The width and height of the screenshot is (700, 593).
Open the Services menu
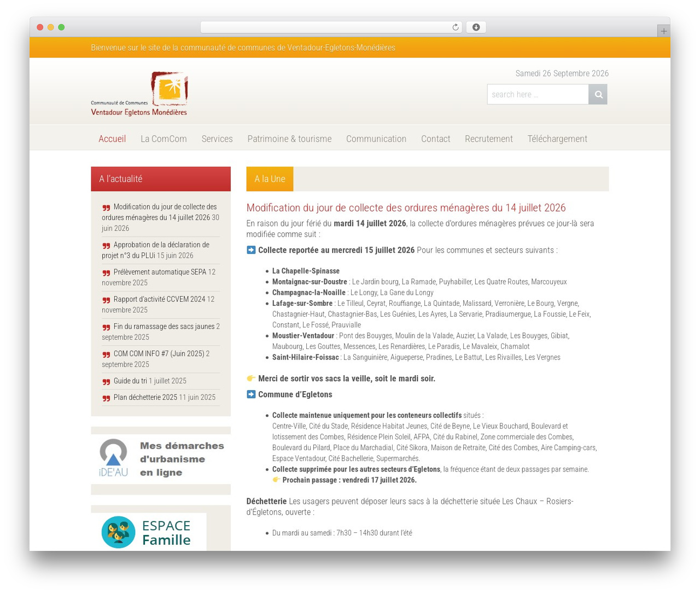pyautogui.click(x=217, y=139)
